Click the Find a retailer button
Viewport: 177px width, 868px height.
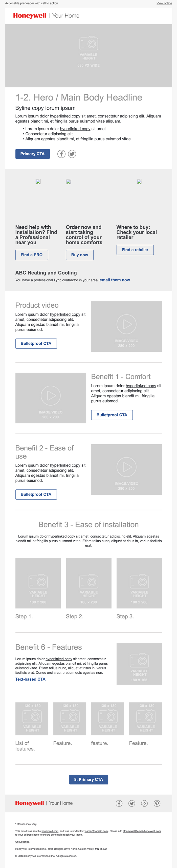click(x=135, y=250)
